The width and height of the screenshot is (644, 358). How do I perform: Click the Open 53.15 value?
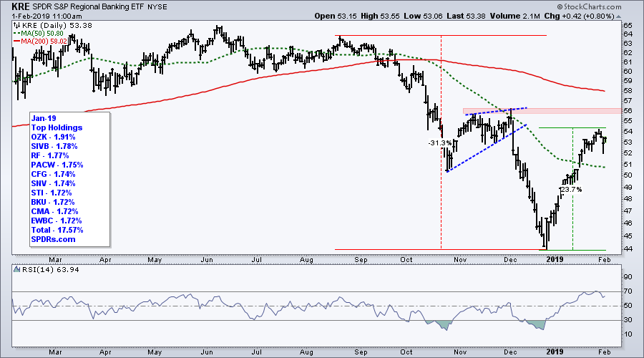(336, 16)
